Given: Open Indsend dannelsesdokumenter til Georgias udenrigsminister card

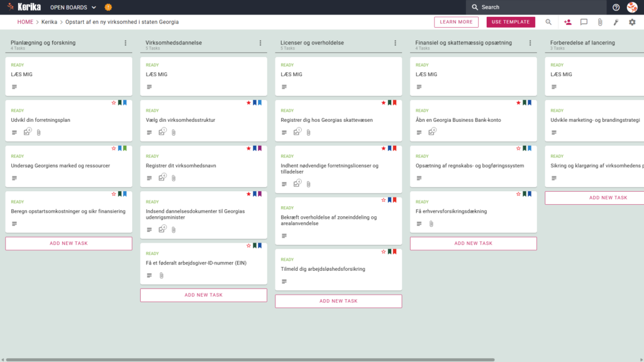Looking at the screenshot, I should coord(203,215).
